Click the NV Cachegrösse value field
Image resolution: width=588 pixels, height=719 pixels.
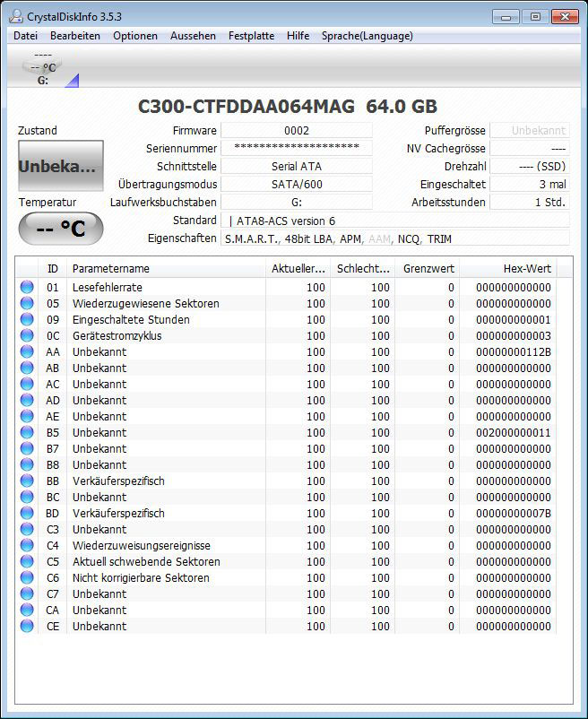tap(530, 148)
